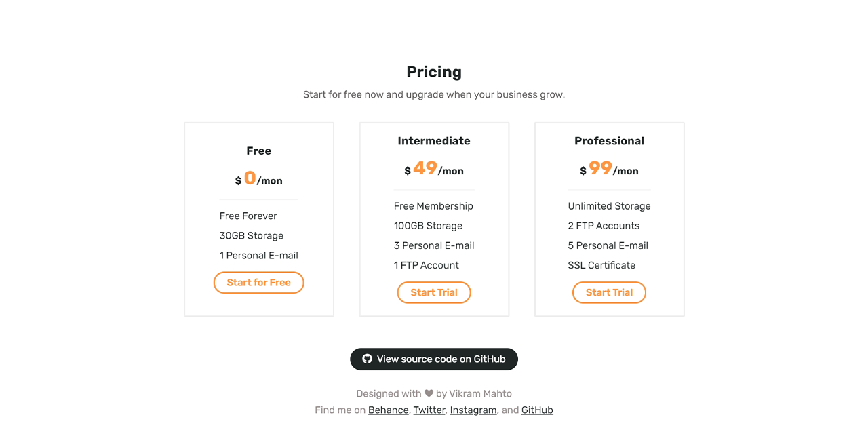Click the Unlimited Storage feature text
Viewport: 868px width, 434px height.
click(609, 205)
